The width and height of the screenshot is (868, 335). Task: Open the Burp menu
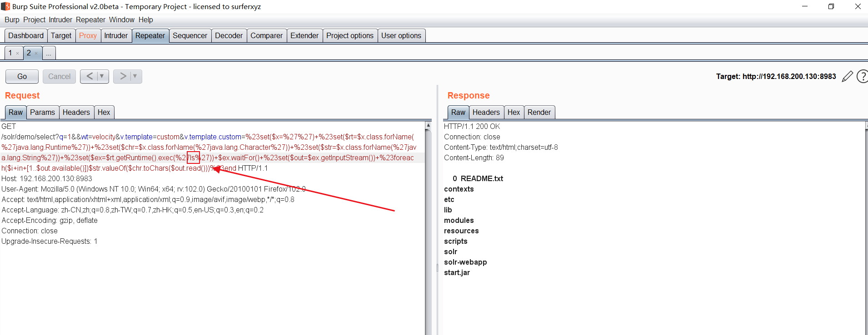[12, 20]
